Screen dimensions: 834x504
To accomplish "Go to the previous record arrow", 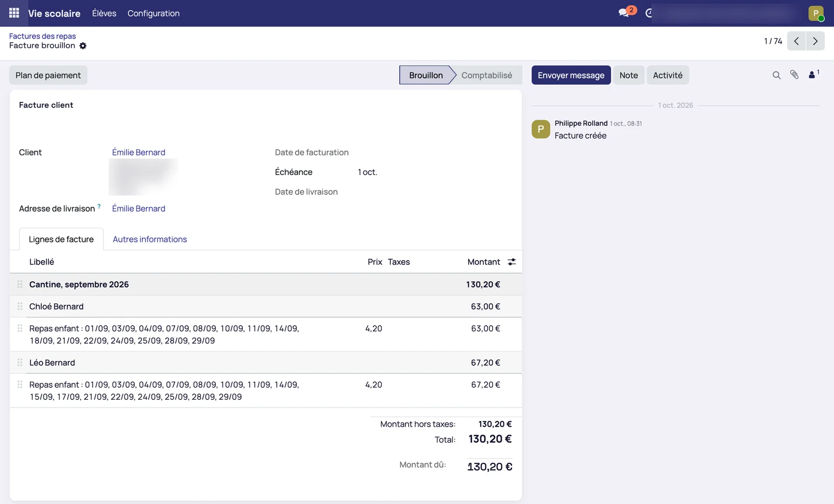I will [796, 41].
